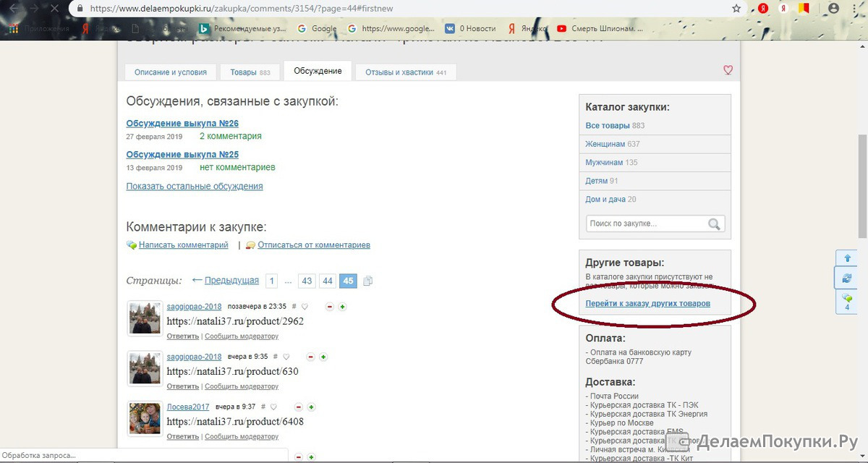Click the red Yandex extension icon
Screen dimensions: 868x463
coord(762,9)
